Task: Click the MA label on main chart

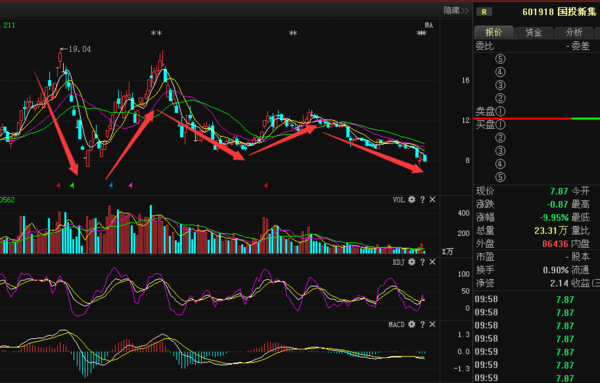Action: click(429, 25)
